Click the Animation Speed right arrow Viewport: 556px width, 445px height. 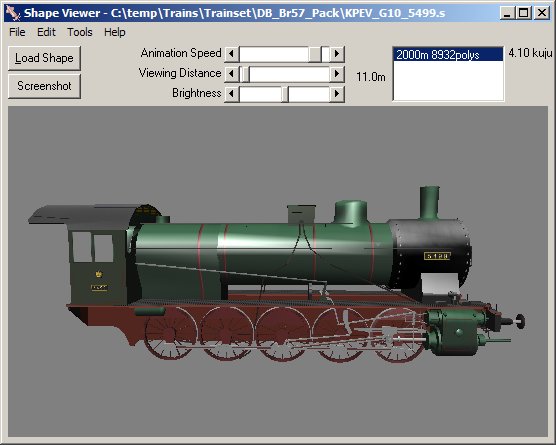click(x=337, y=54)
